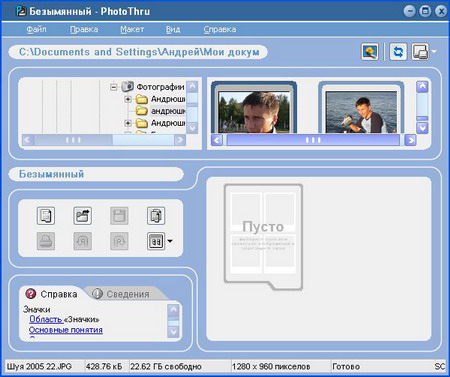Maximize the PhotoThru window
The height and width of the screenshot is (377, 450).
425,11
